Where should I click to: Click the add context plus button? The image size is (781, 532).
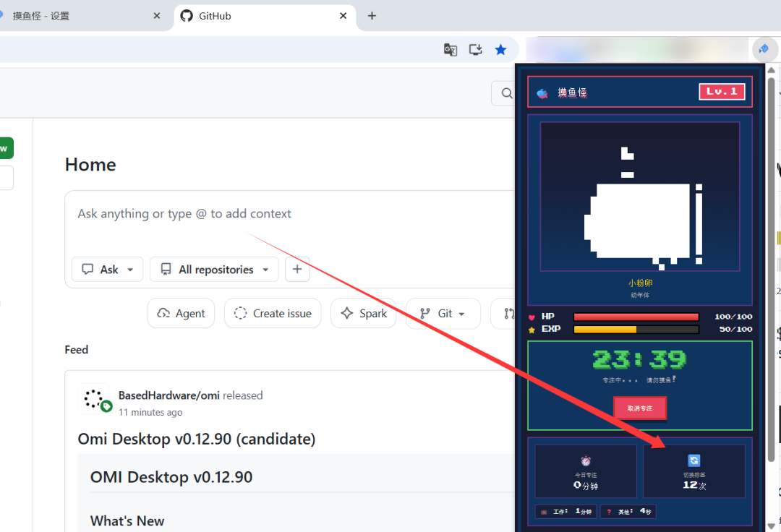[297, 269]
